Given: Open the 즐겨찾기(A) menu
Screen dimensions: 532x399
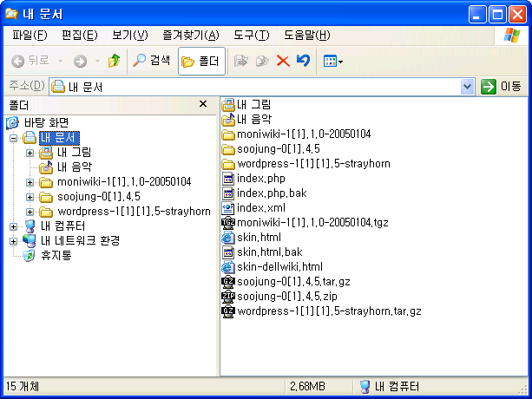Looking at the screenshot, I should [x=191, y=35].
